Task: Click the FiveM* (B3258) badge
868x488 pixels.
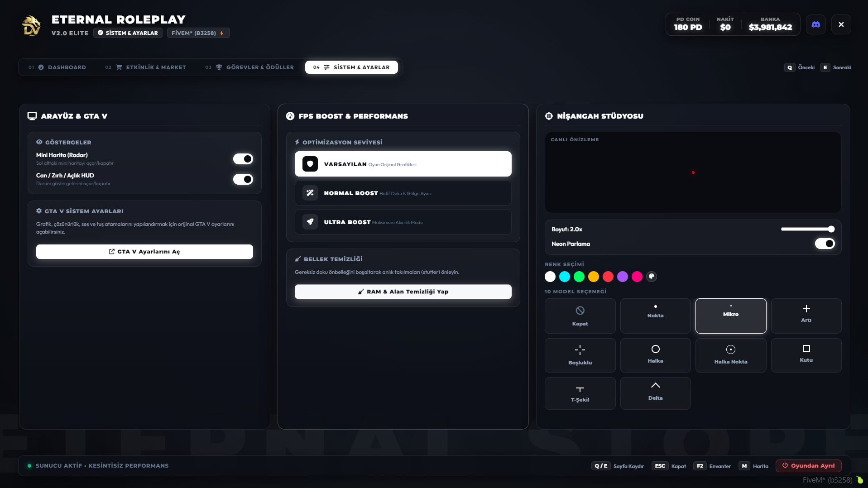Action: pos(198,33)
